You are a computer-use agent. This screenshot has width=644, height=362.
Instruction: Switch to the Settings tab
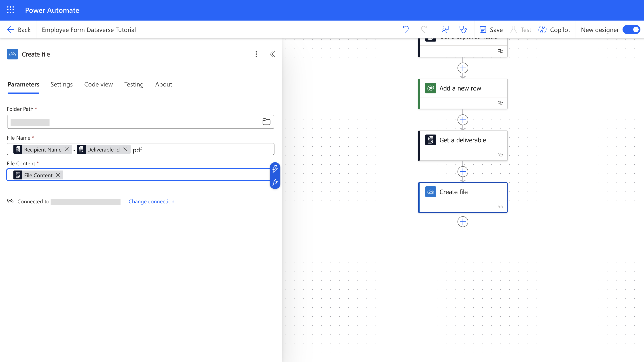(61, 84)
